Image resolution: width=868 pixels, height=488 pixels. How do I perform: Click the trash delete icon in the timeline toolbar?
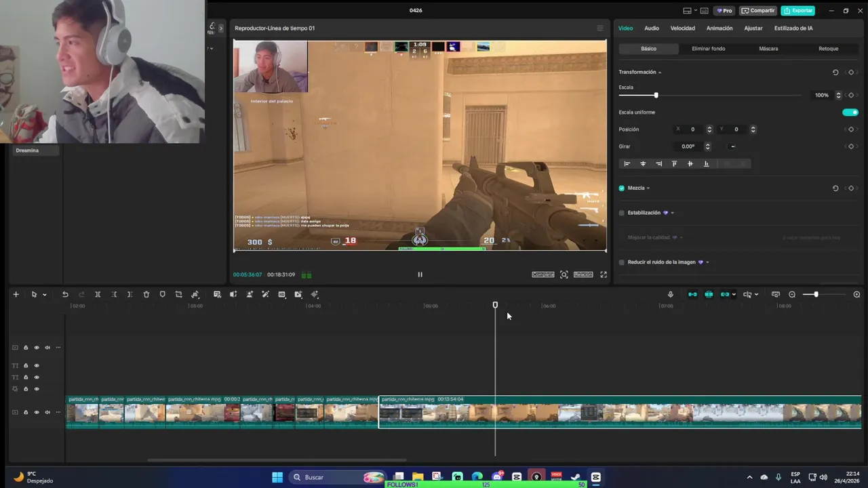pos(146,294)
